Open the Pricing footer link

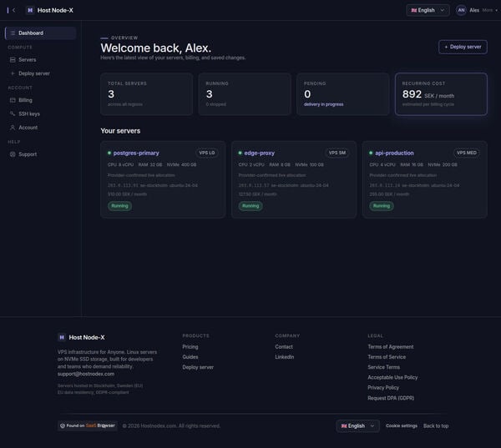[x=190, y=347]
